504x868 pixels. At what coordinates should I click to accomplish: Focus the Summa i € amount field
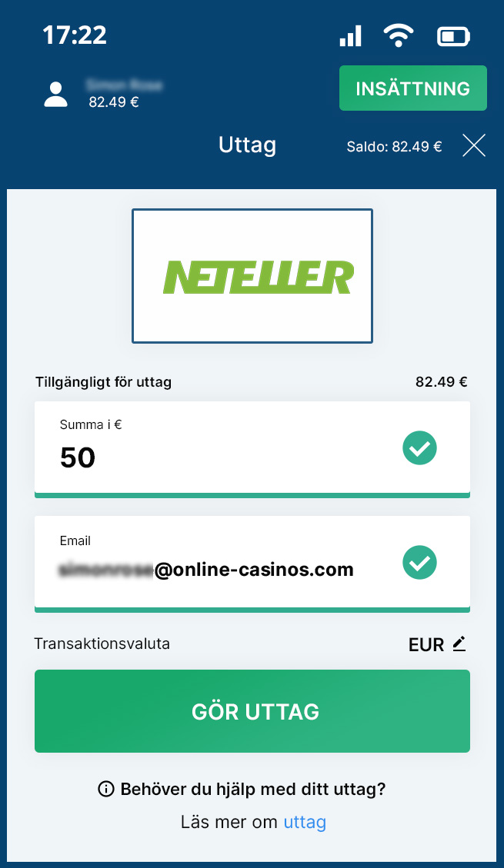pos(252,449)
